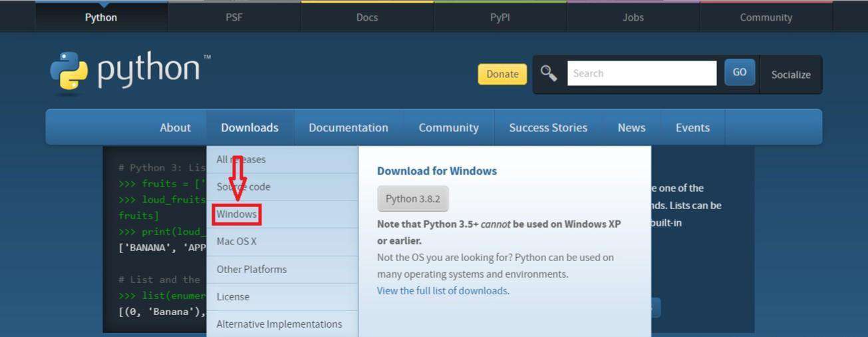Click the Download for Windows heading
The image size is (868, 337).
pyautogui.click(x=437, y=171)
